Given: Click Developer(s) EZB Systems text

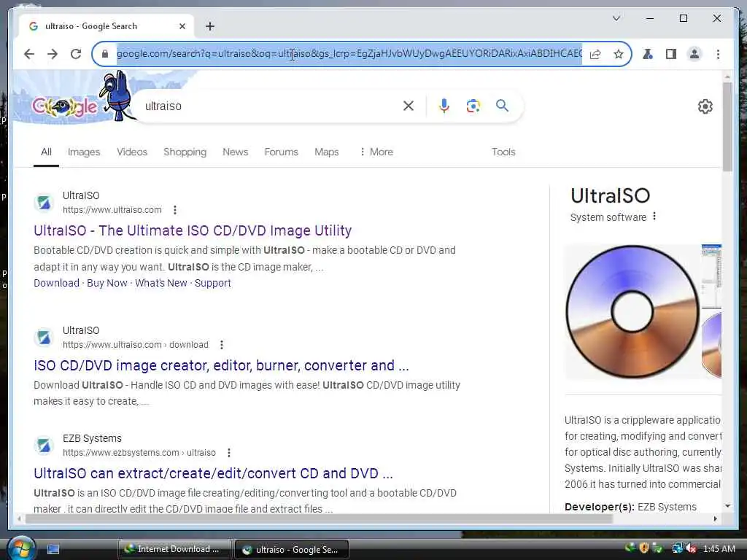Looking at the screenshot, I should (x=630, y=507).
